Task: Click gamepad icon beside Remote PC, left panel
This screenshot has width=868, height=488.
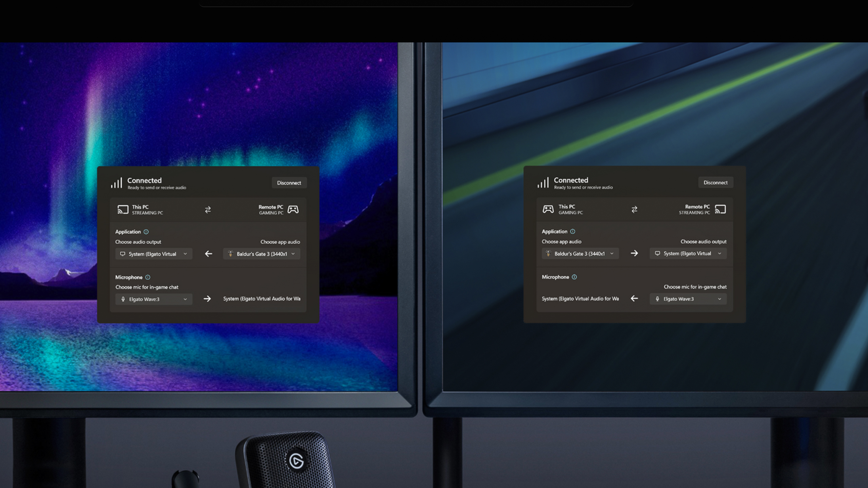Action: click(293, 210)
